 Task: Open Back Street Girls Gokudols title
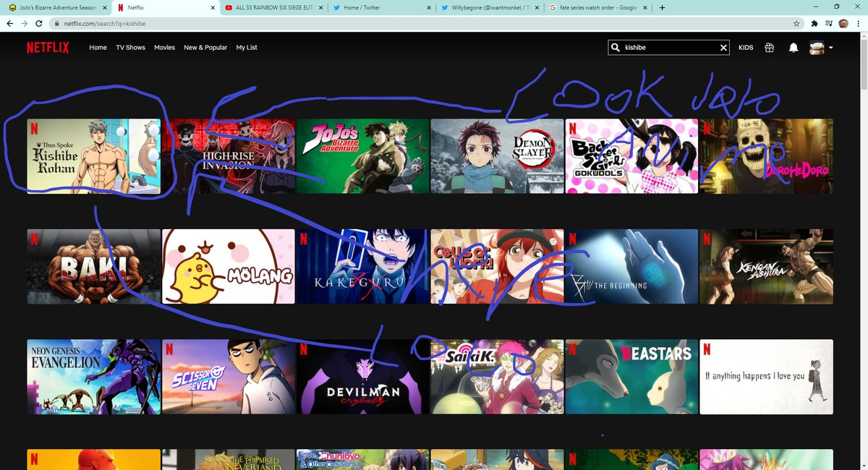(632, 156)
